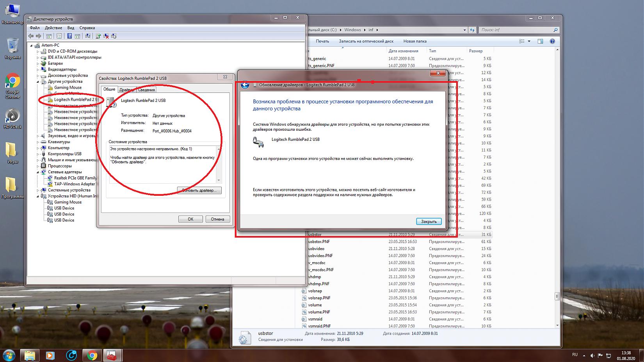The height and width of the screenshot is (362, 644).
Task: Switch to Сведения tab in properties dialog
Action: [x=146, y=90]
